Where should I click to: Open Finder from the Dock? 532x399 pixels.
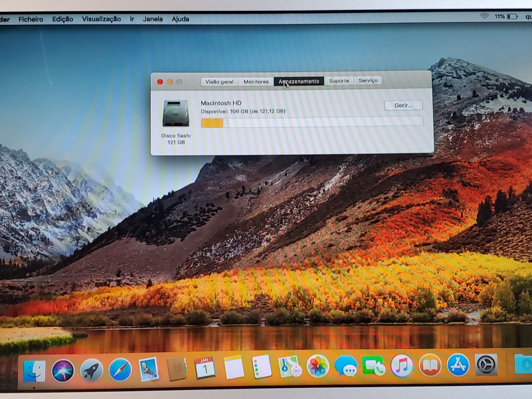tap(34, 371)
